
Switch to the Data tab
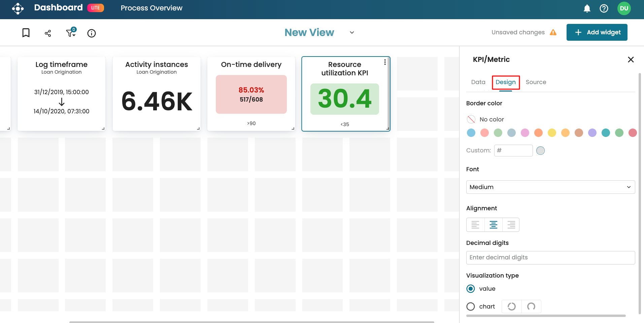478,82
